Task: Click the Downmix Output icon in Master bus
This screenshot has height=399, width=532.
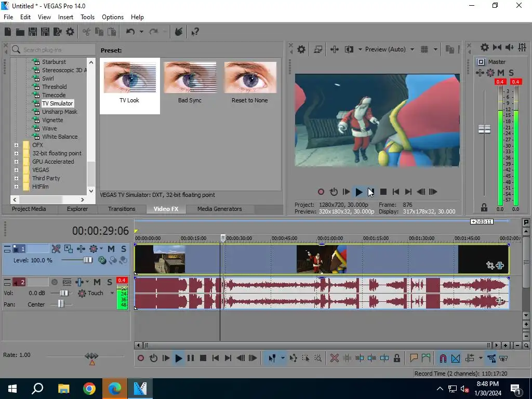Action: point(497,47)
